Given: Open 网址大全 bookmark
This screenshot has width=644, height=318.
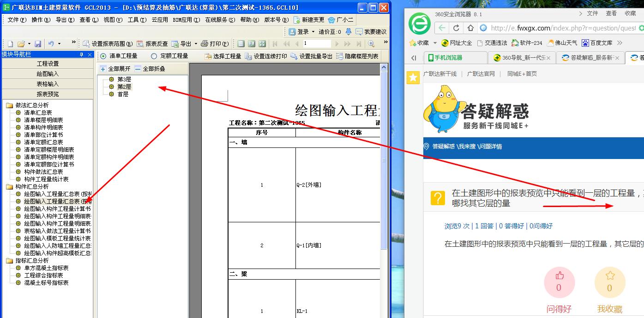Looking at the screenshot, I should coord(457,43).
